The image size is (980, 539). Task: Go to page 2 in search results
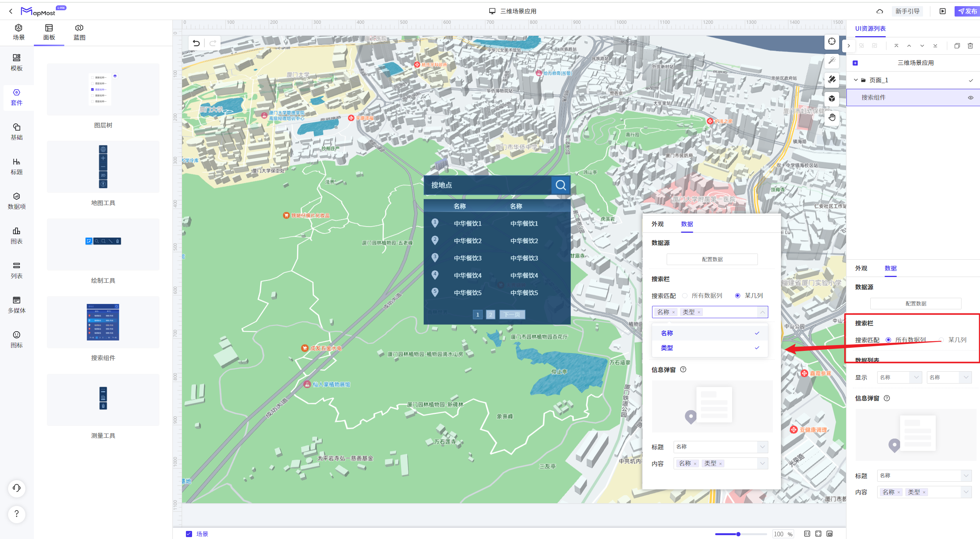click(490, 315)
